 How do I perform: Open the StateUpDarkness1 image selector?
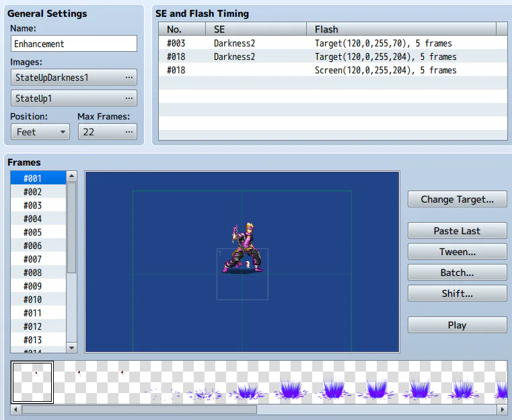pyautogui.click(x=74, y=77)
